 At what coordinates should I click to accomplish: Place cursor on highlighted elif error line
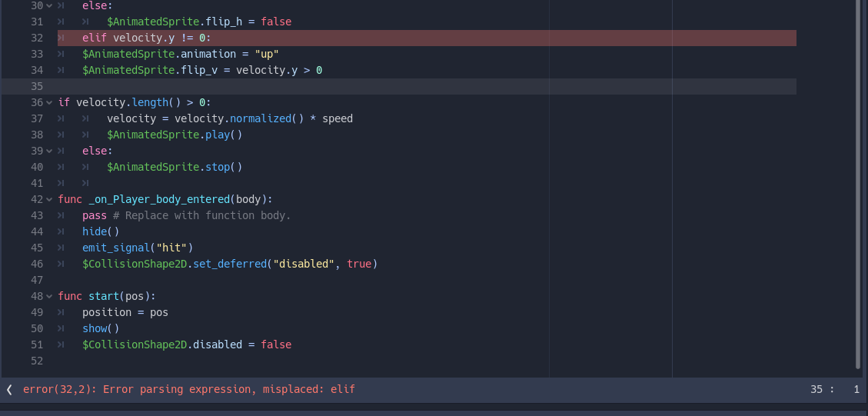pos(427,38)
